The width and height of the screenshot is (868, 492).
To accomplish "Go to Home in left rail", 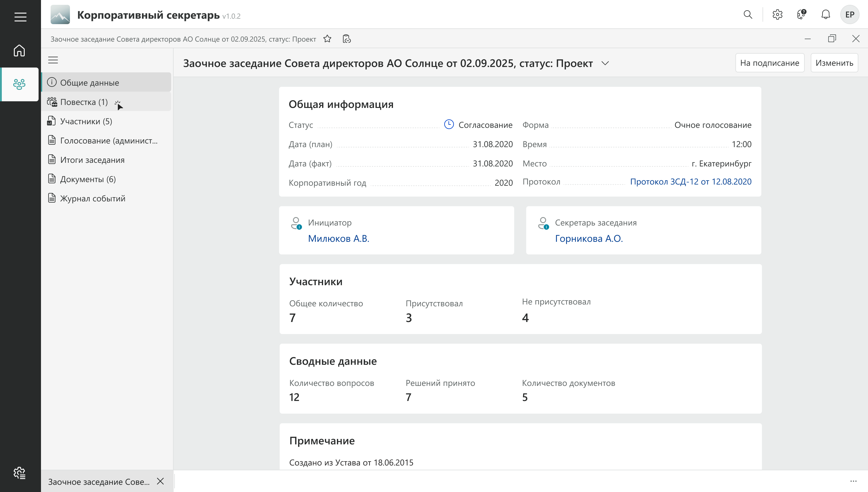I will [x=19, y=51].
